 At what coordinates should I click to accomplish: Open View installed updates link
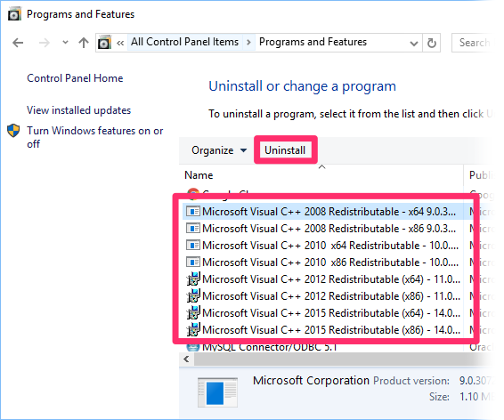(78, 110)
